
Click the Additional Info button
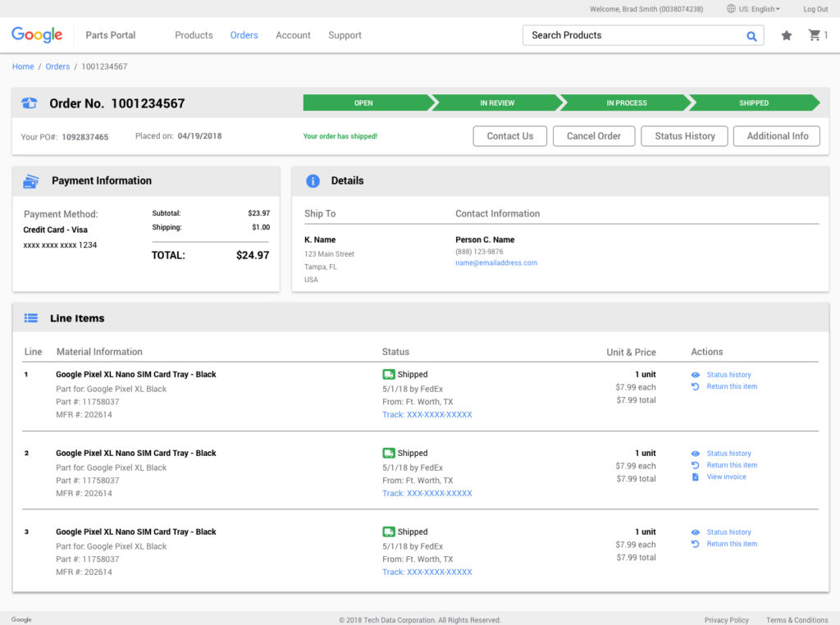pos(778,136)
